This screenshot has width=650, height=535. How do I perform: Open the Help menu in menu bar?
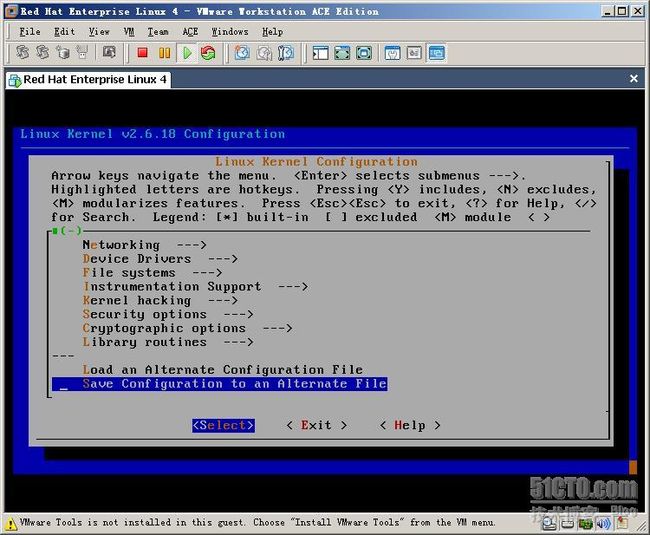(x=272, y=31)
